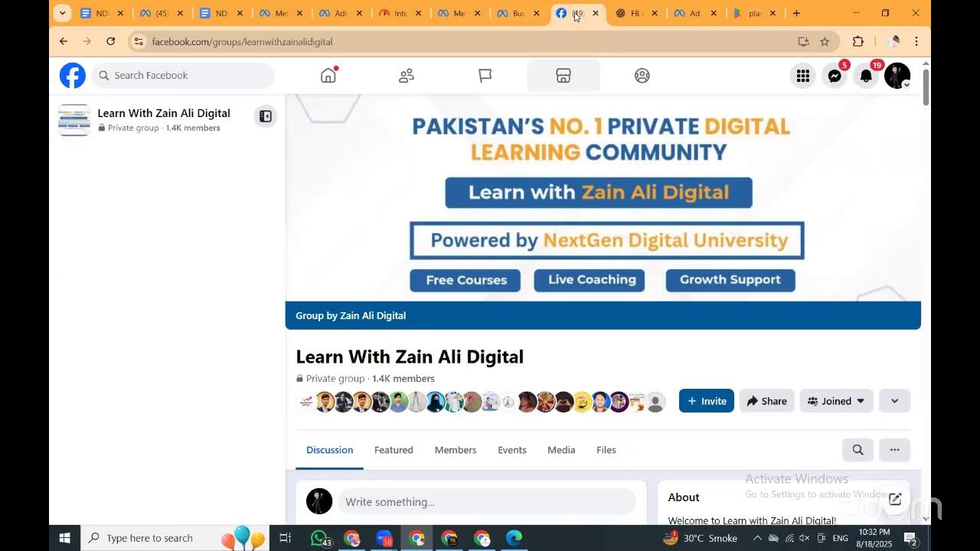Open Messenger chats icon
Screen dimensions: 980x551
click(835, 76)
